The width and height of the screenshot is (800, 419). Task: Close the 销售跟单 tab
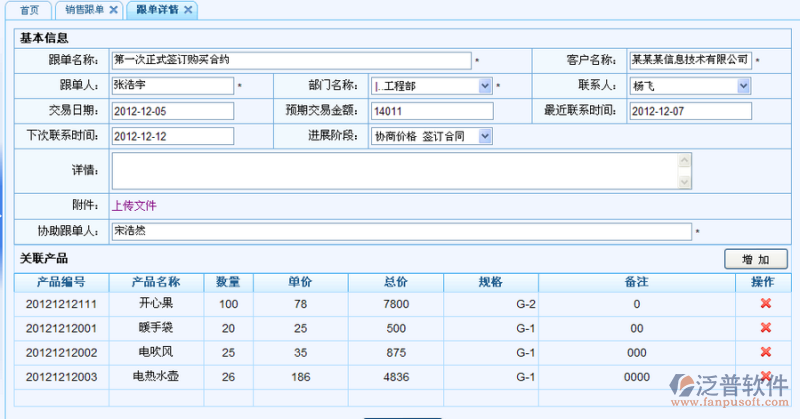point(114,10)
